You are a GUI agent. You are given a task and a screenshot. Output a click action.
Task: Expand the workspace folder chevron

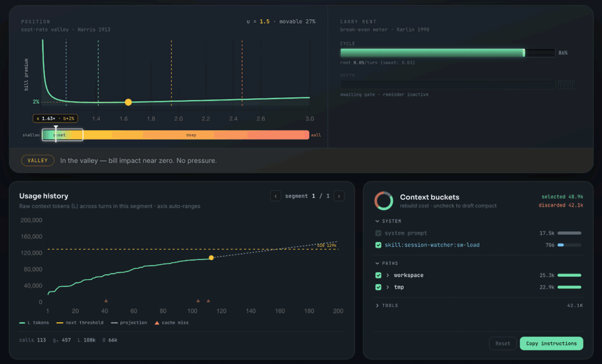(x=388, y=275)
